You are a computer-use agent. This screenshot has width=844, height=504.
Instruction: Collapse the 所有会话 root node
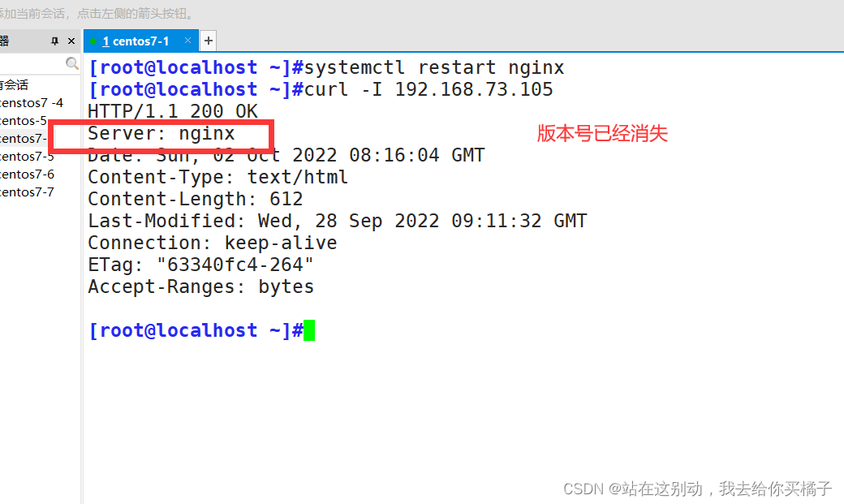[13, 84]
